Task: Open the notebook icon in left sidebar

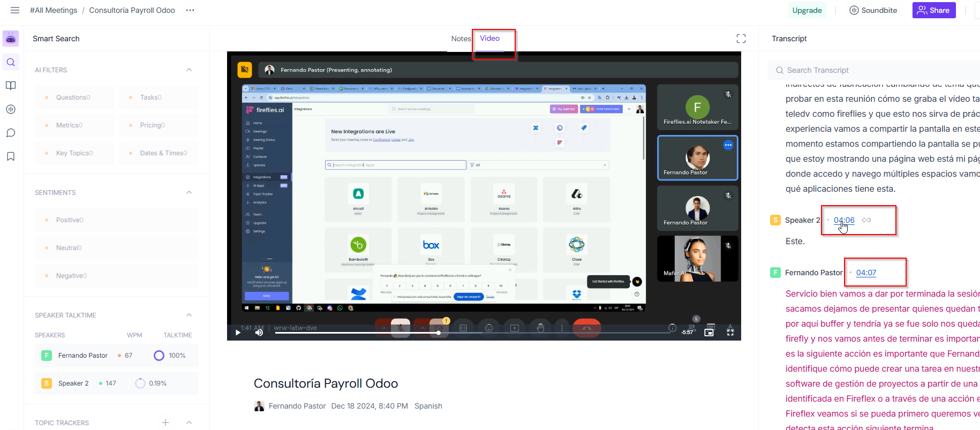Action: (11, 86)
